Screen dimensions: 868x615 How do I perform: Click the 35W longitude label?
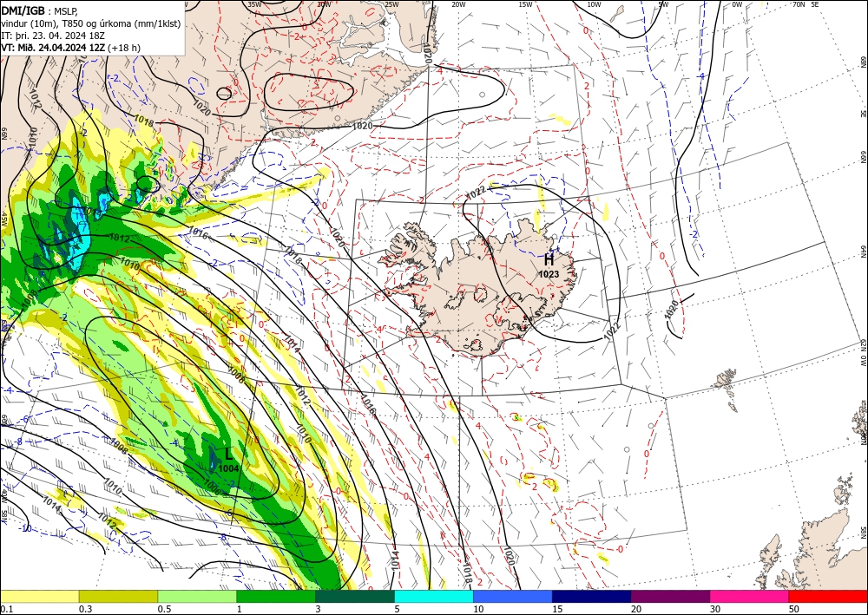(254, 4)
